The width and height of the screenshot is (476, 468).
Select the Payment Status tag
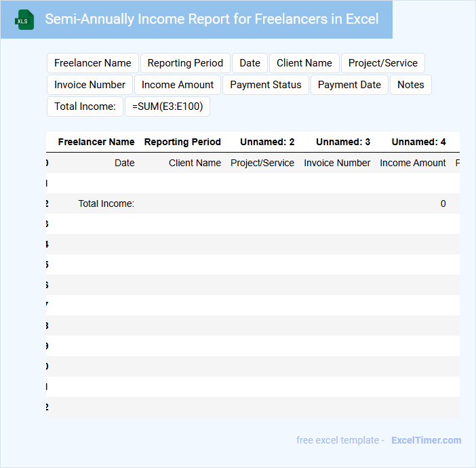[x=266, y=85]
